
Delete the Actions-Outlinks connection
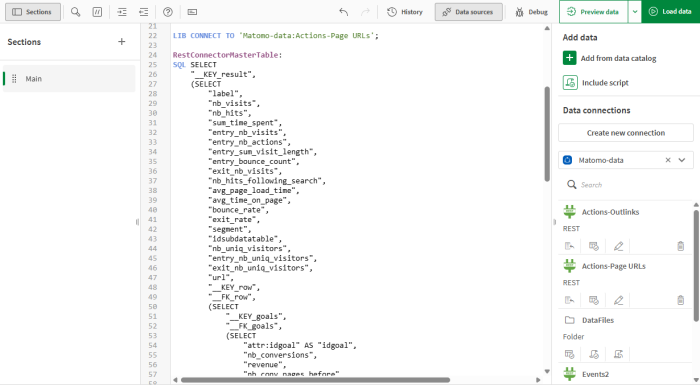coord(680,246)
